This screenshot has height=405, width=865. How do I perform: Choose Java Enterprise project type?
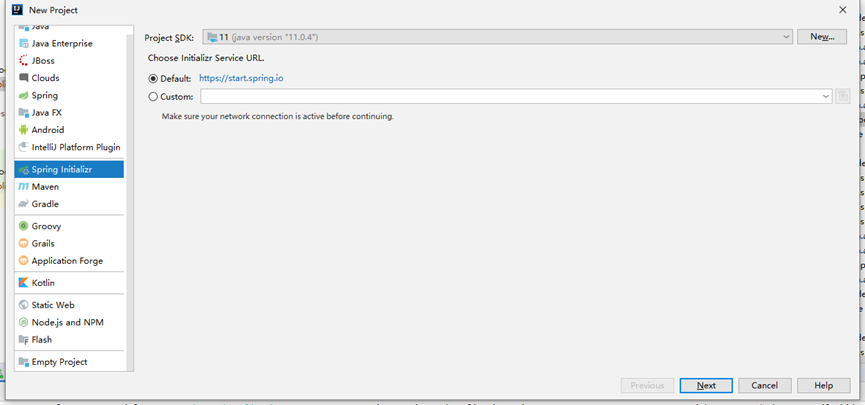coord(62,44)
